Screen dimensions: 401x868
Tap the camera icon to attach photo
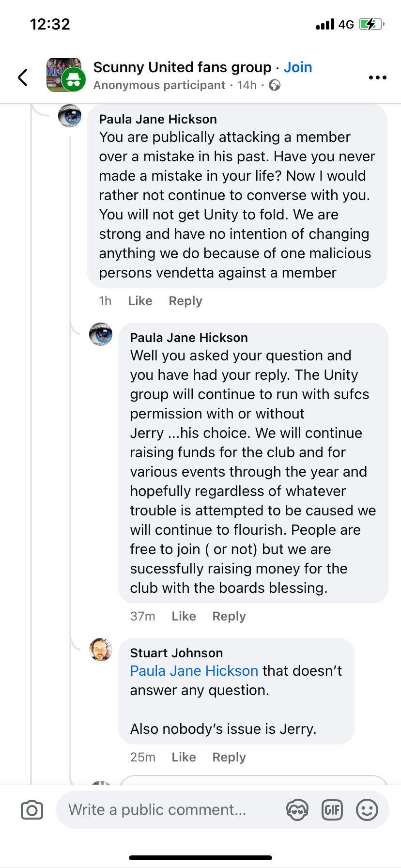(x=32, y=810)
